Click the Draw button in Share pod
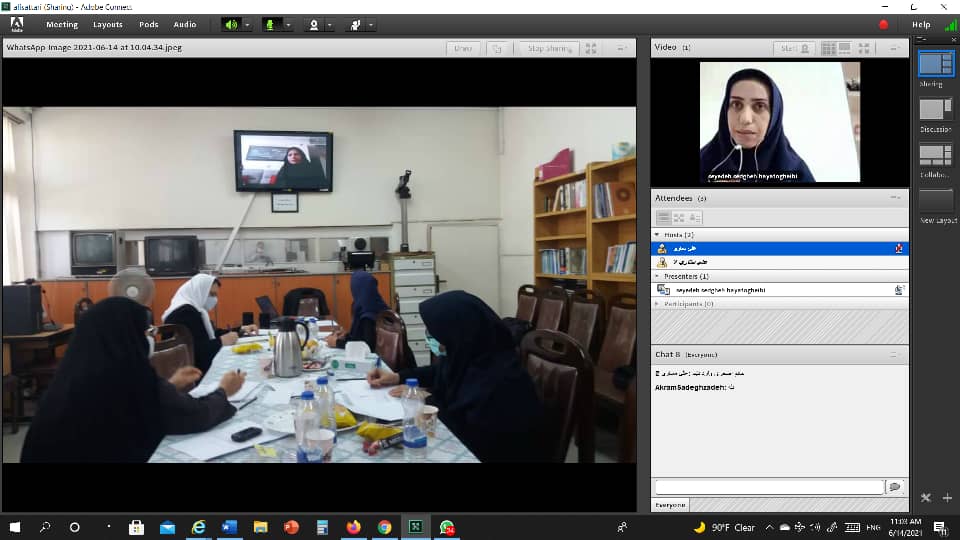960x540 pixels. 463,48
